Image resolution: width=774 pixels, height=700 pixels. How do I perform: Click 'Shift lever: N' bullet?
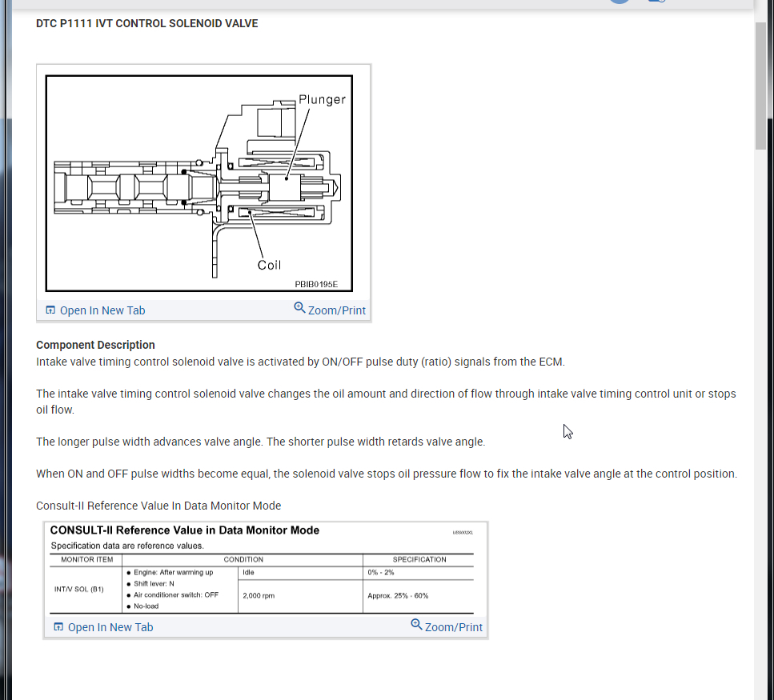[x=150, y=583]
